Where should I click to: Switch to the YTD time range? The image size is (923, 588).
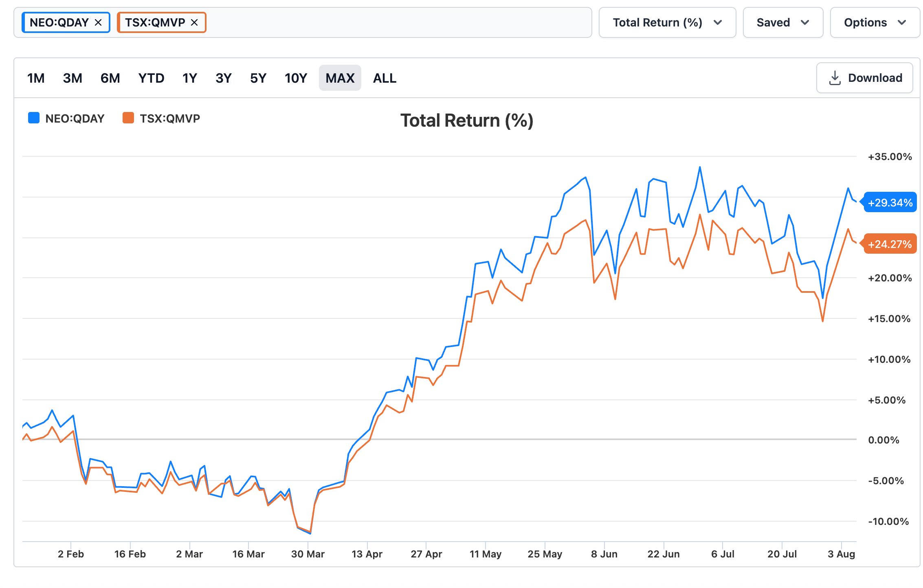(x=151, y=78)
